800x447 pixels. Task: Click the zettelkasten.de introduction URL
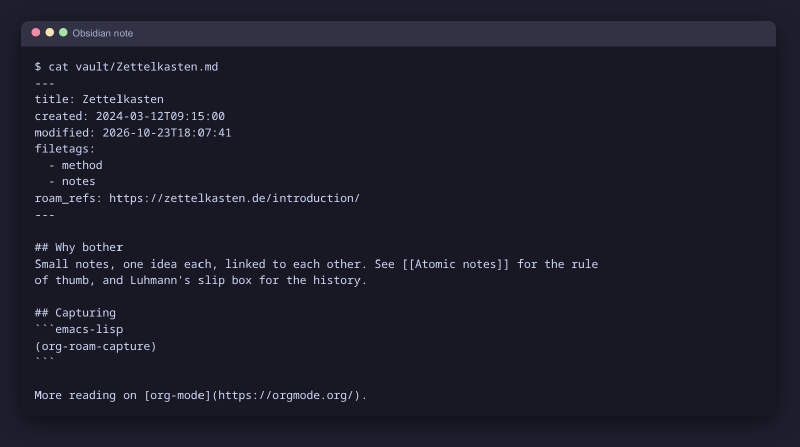[235, 198]
